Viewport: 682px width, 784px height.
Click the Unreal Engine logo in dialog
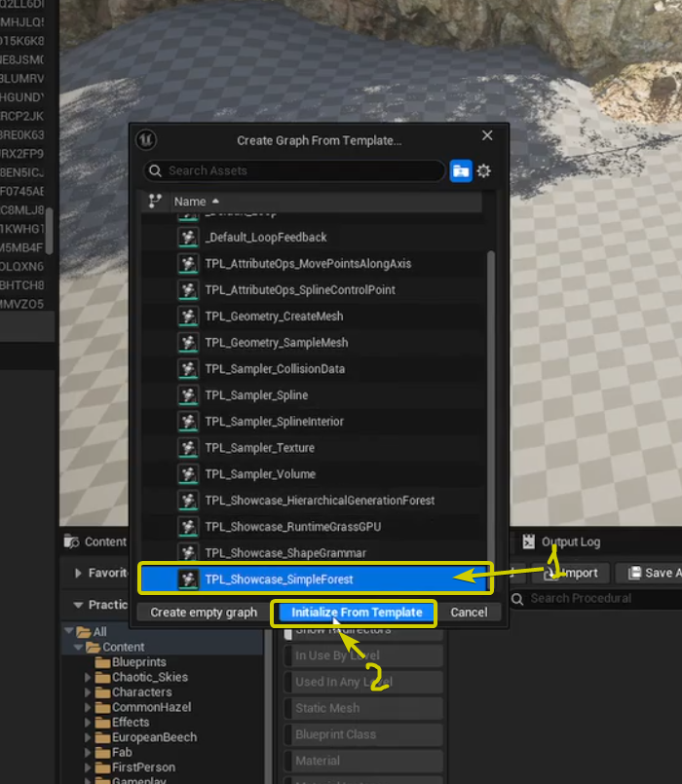coord(146,139)
